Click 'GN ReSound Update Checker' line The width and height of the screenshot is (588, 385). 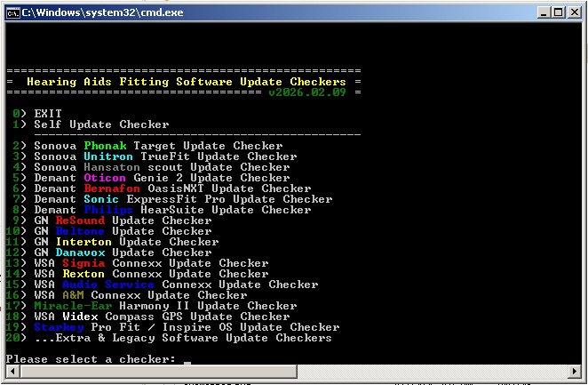coord(112,221)
